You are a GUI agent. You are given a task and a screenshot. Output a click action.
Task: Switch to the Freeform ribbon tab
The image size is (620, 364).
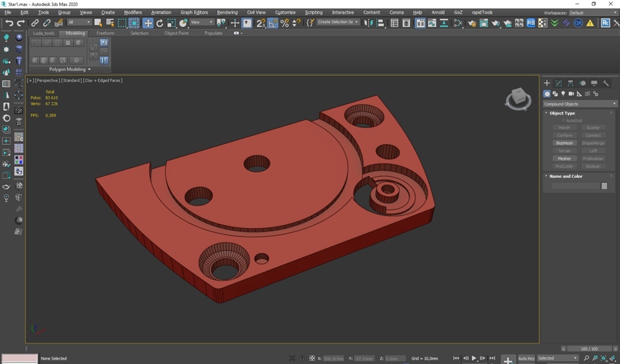105,33
